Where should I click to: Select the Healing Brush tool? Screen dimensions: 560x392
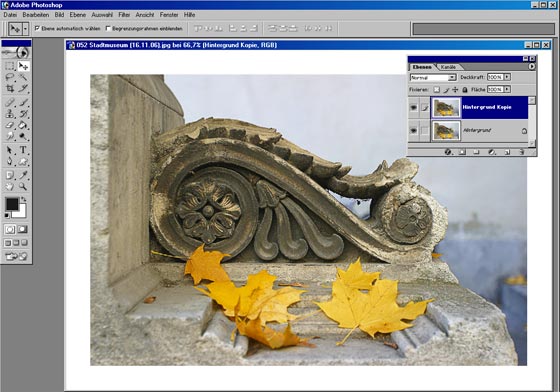pos(10,103)
